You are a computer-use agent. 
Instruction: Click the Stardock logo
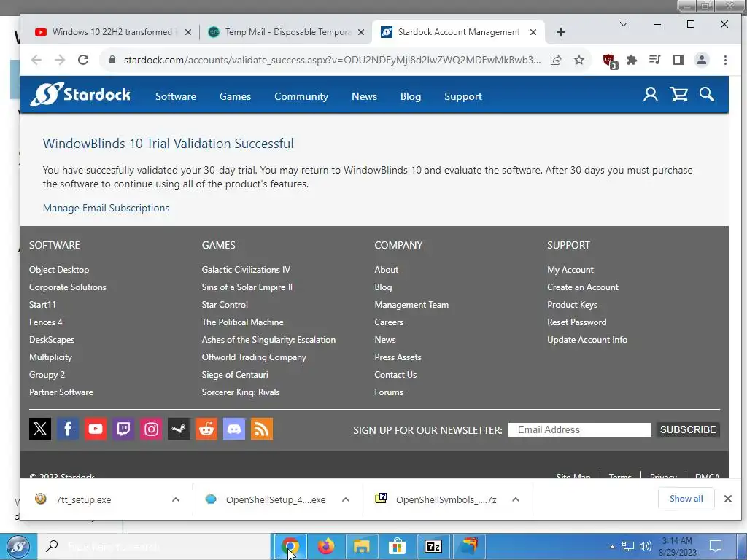[80, 94]
